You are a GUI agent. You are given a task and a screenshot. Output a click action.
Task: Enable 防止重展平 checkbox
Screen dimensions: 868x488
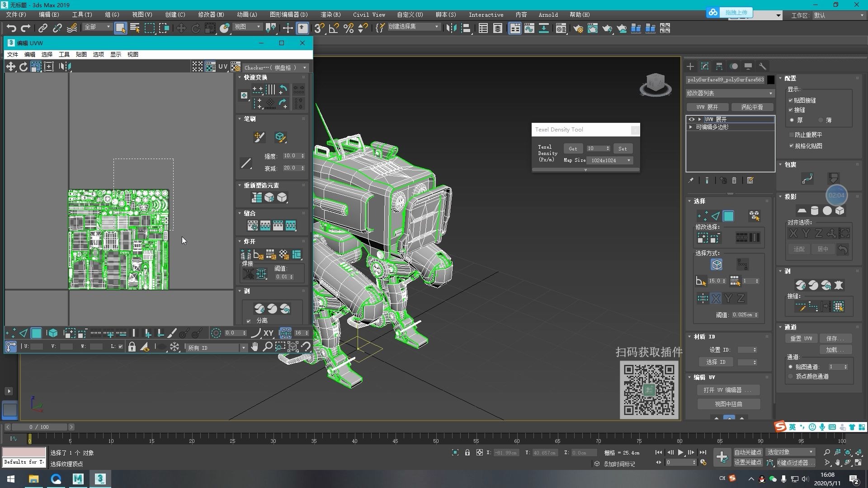point(791,135)
